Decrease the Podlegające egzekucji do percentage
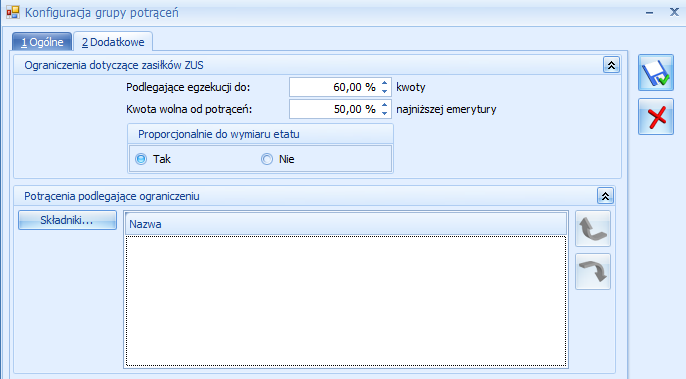The width and height of the screenshot is (686, 379). coord(384,91)
